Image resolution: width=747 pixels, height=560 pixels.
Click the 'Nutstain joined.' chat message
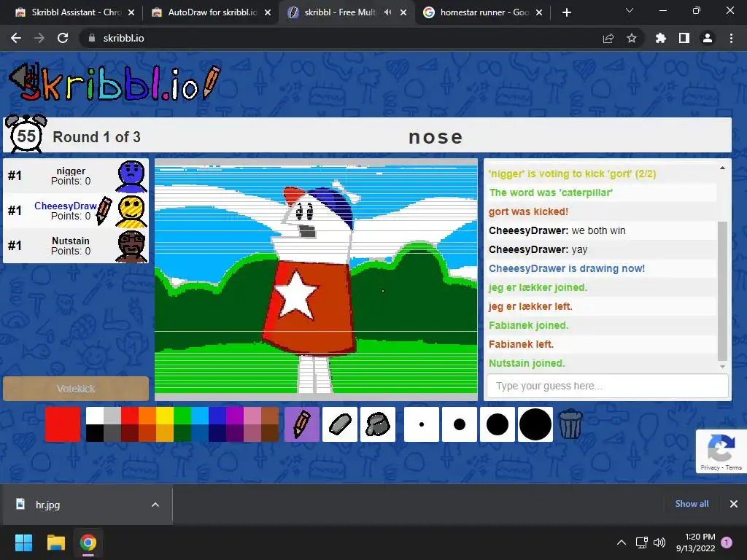click(x=527, y=363)
